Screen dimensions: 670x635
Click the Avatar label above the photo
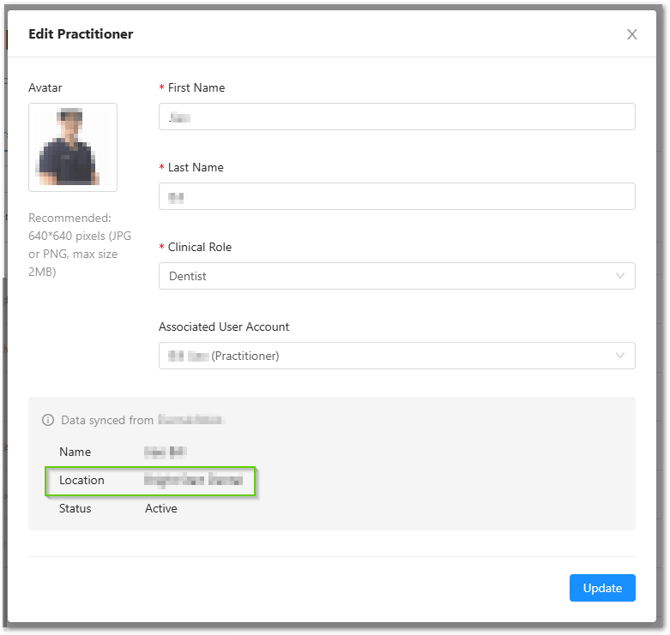pyautogui.click(x=45, y=88)
